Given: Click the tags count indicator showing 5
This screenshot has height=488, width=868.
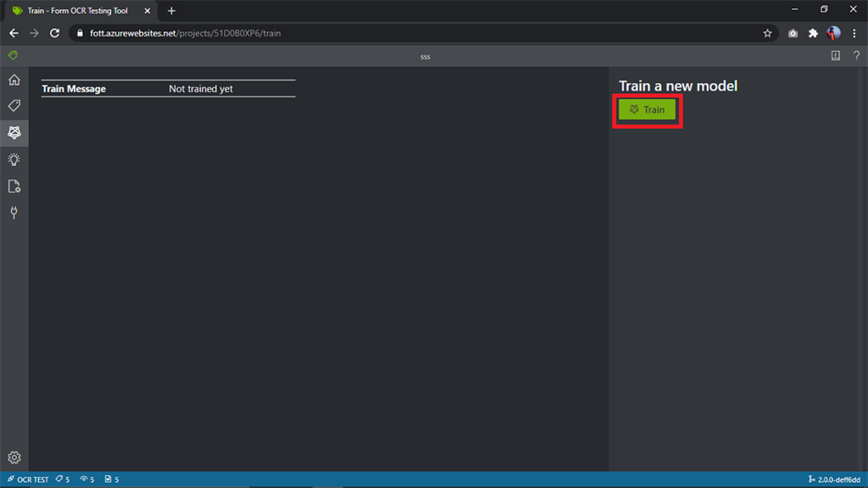Looking at the screenshot, I should point(61,479).
